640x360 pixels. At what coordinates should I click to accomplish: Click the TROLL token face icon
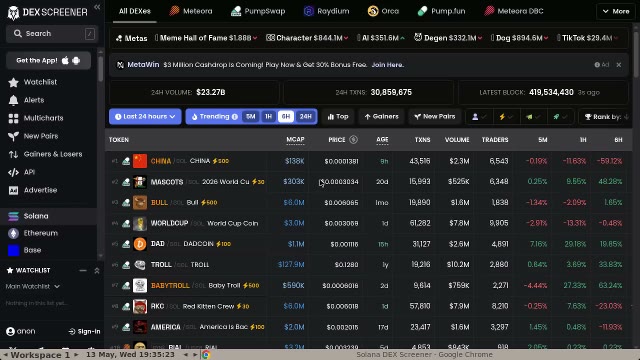(140, 265)
